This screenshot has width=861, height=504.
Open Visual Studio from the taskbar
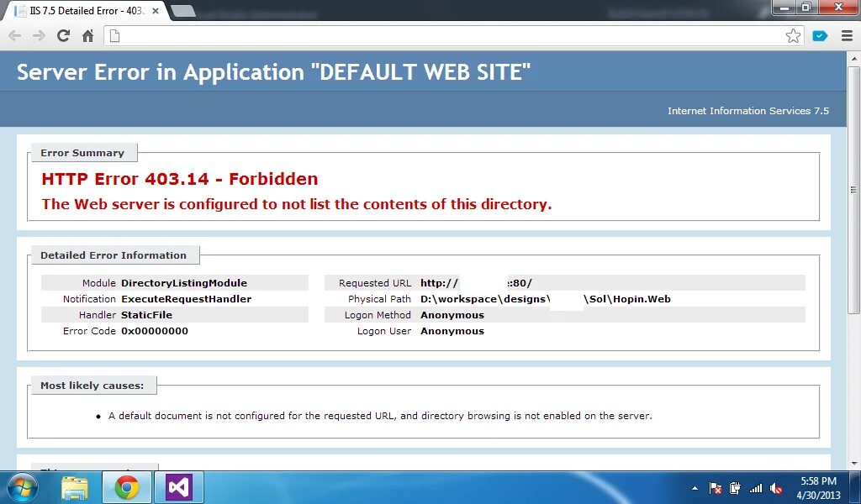pyautogui.click(x=179, y=487)
